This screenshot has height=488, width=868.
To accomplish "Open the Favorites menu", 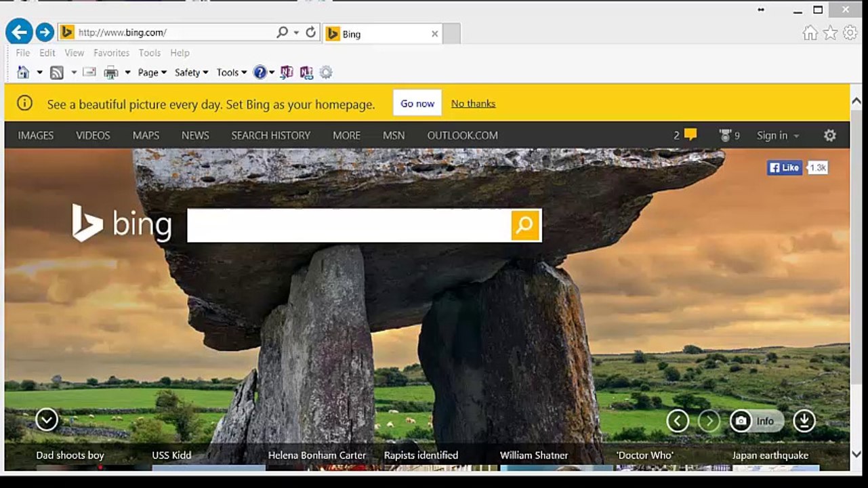I will [x=112, y=53].
